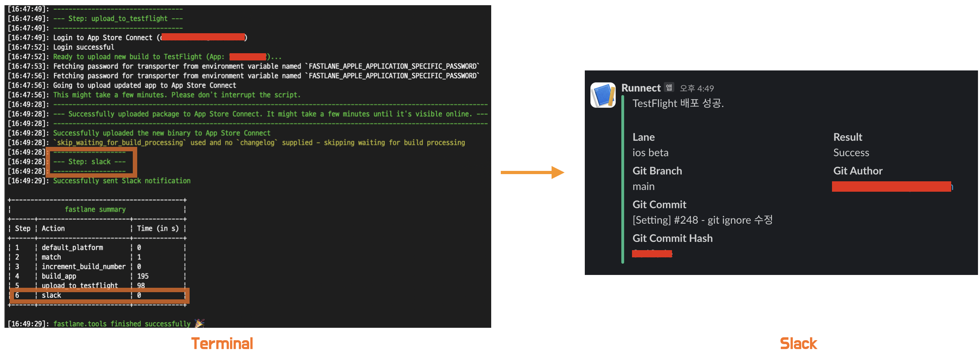Click the 'ios beta' lane value
Screen dimensions: 980x353
coord(650,153)
